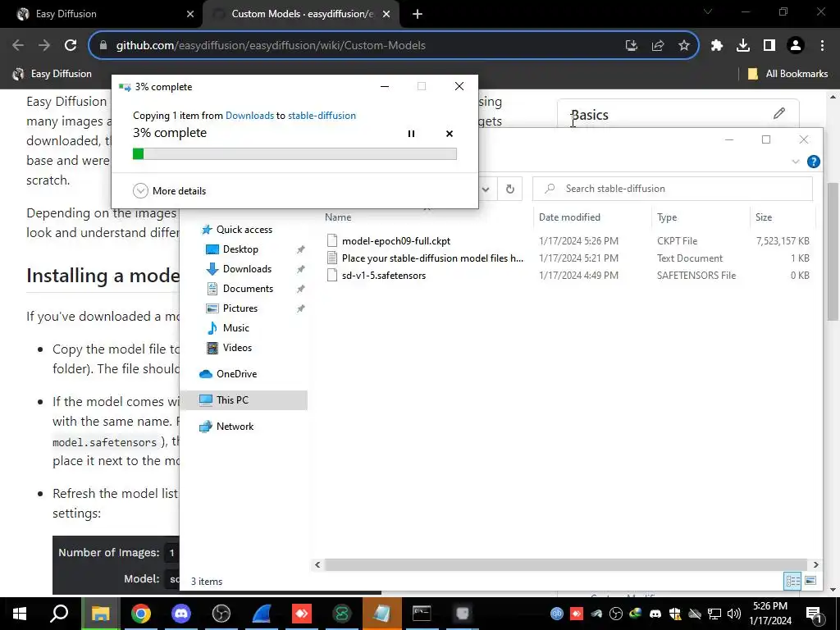This screenshot has height=630, width=840.
Task: Open notification center
Action: [815, 614]
